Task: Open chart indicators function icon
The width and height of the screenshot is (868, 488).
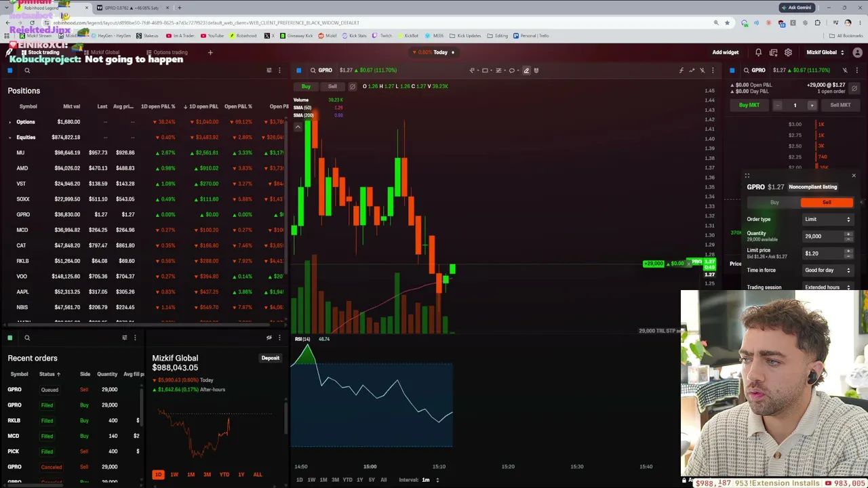Action: point(682,70)
